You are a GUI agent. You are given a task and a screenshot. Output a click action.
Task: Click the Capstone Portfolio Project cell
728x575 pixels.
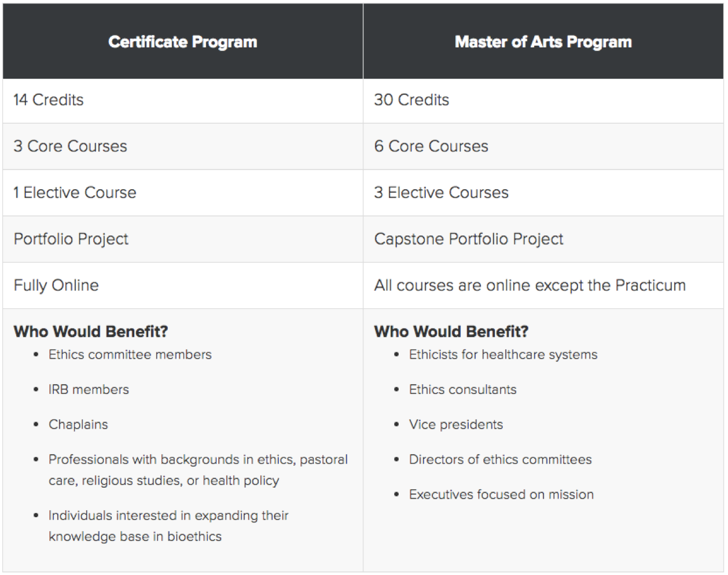point(543,239)
